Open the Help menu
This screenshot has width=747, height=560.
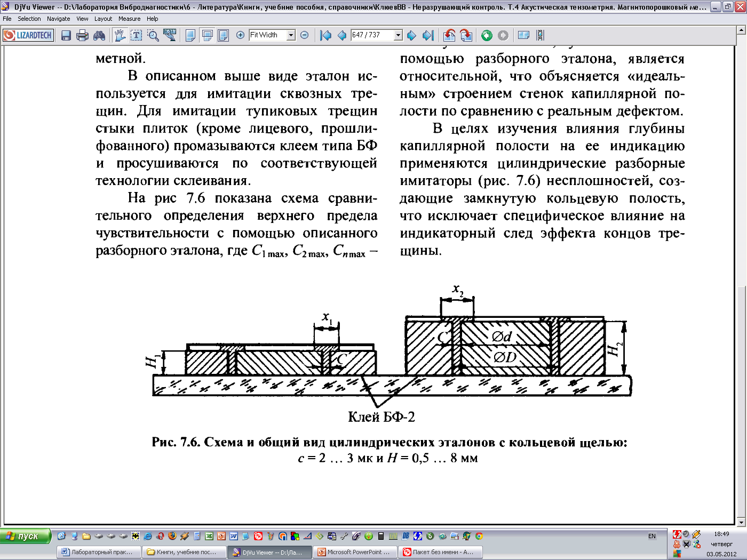153,19
